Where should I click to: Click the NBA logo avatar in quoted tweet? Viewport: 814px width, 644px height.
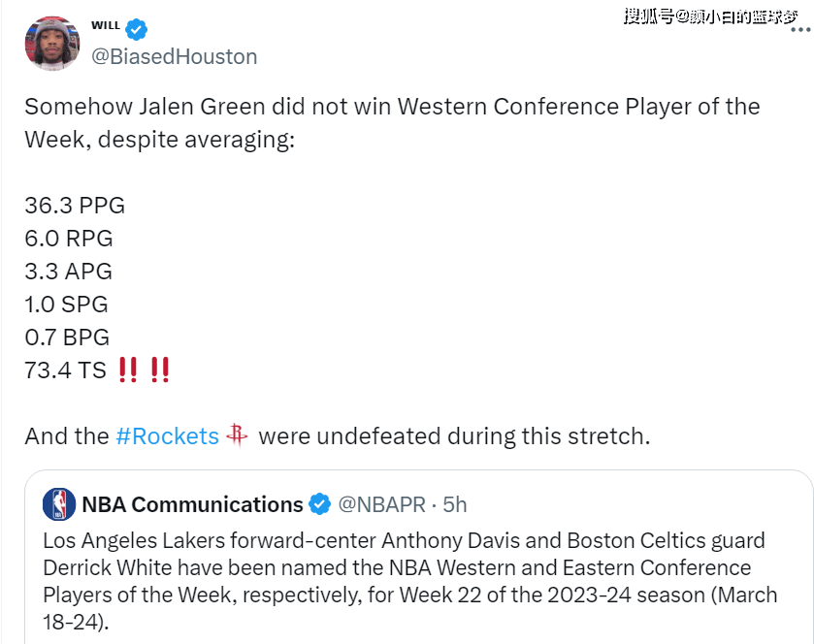click(59, 504)
